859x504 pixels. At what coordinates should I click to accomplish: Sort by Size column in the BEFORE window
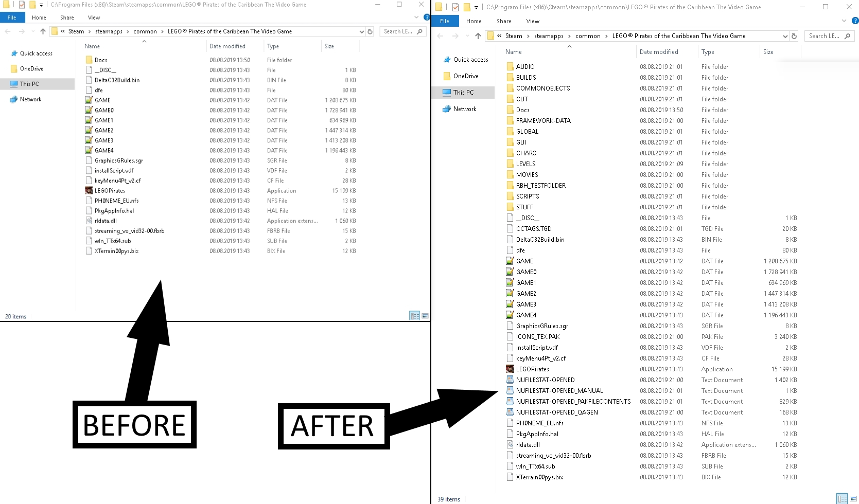(329, 46)
